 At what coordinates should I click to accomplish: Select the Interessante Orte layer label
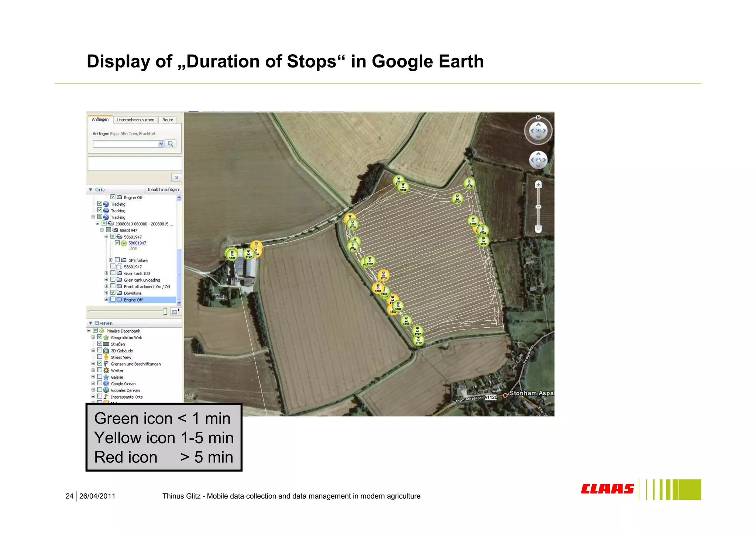click(x=127, y=397)
